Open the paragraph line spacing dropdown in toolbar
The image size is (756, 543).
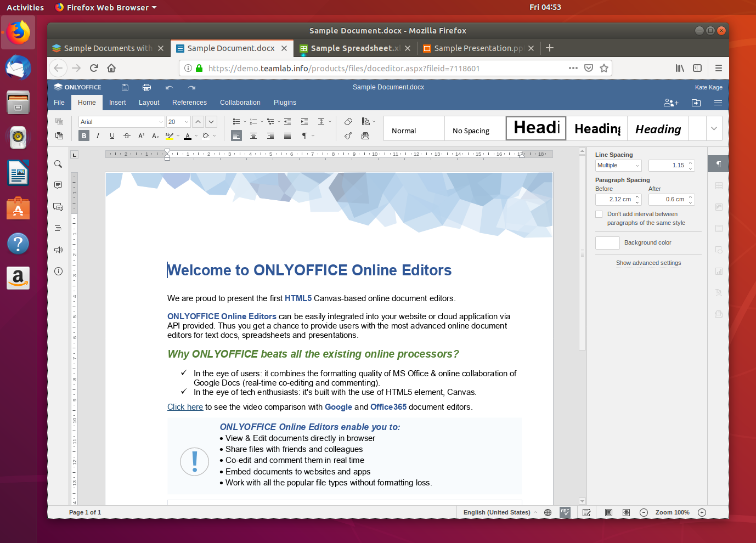pyautogui.click(x=324, y=121)
